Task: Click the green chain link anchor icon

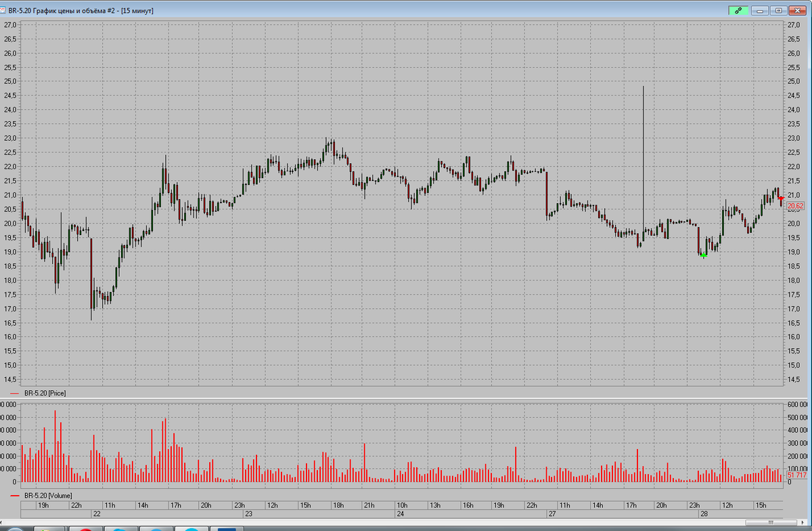Action: coord(739,10)
